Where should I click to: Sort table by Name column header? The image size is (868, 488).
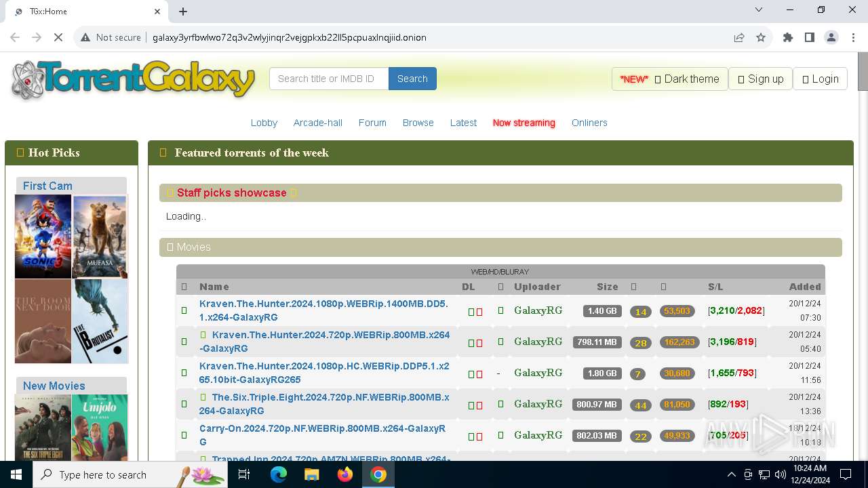coord(214,287)
